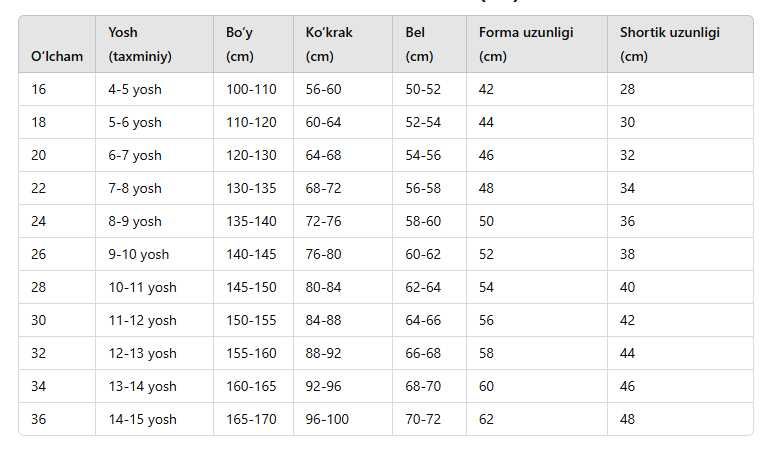775x450 pixels.
Task: Click the 13-14 yosh cell
Action: [x=142, y=386]
